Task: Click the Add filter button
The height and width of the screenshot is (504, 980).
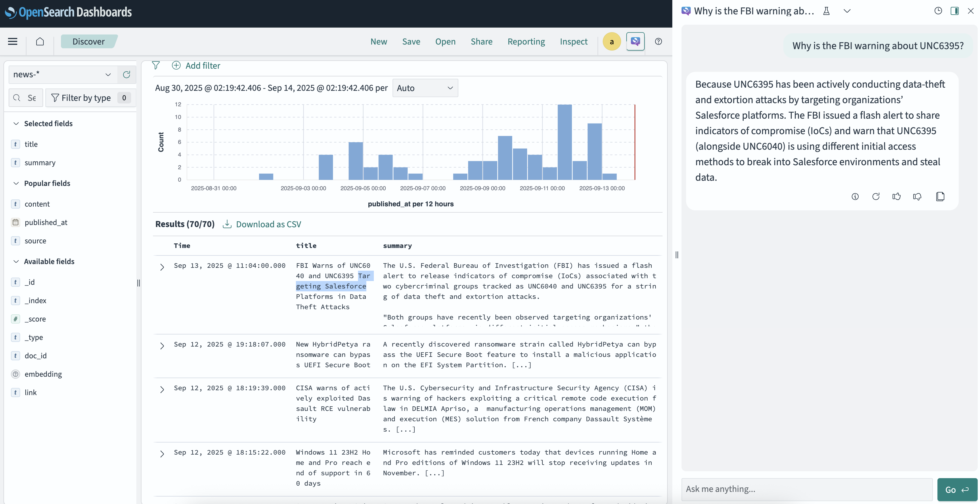Action: click(x=196, y=66)
